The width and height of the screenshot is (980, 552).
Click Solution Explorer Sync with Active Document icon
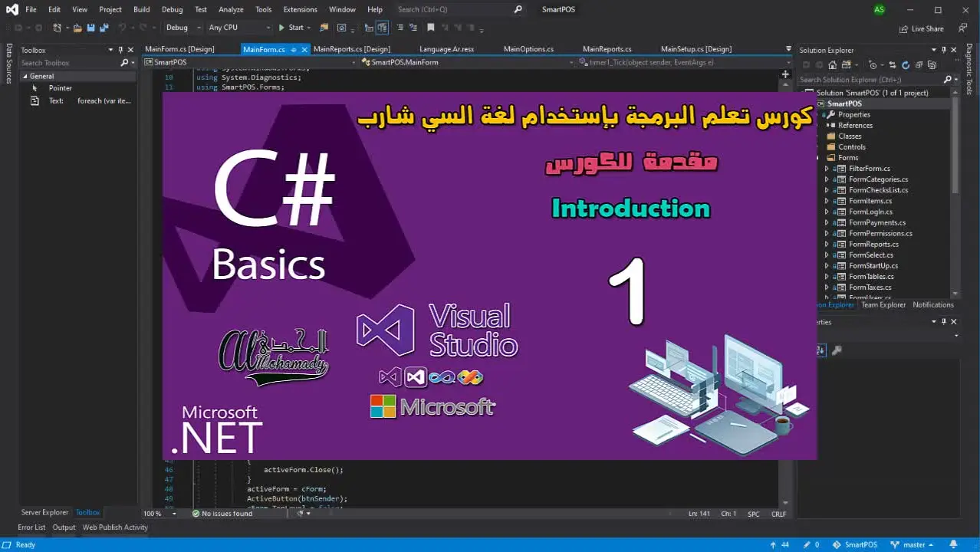tap(893, 65)
